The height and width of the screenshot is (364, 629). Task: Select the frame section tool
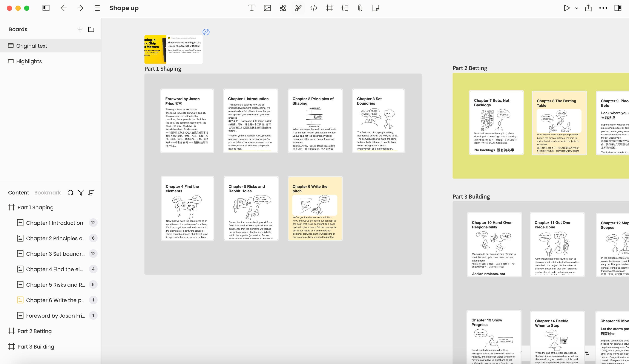[329, 8]
